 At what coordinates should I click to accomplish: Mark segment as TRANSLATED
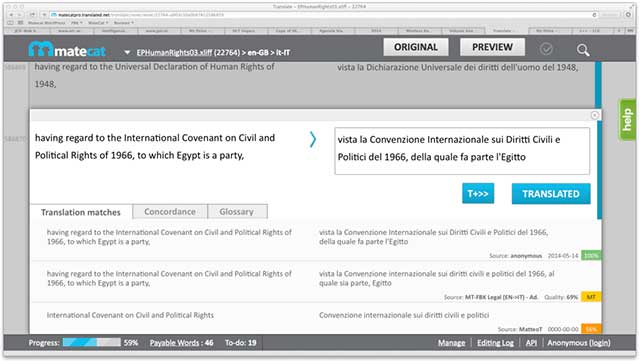[551, 194]
